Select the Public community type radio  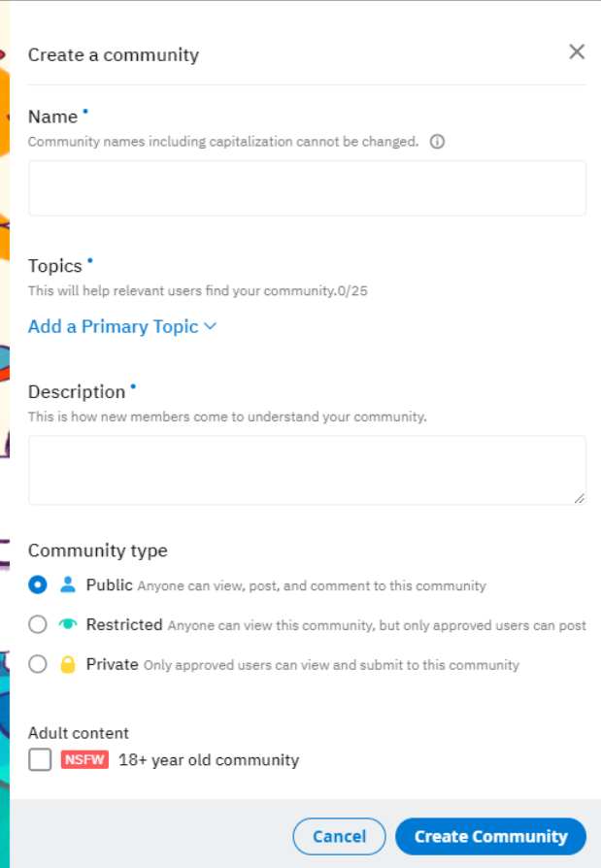38,585
